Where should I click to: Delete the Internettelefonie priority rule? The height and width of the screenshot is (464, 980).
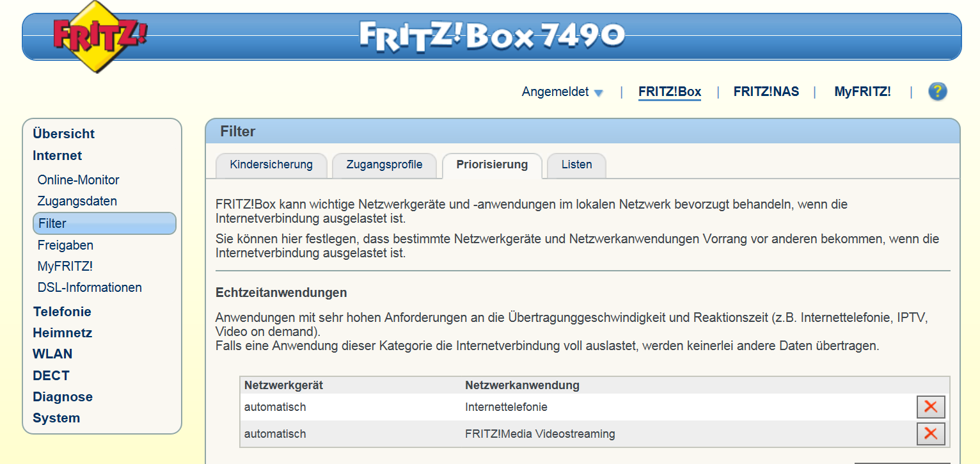pos(931,407)
